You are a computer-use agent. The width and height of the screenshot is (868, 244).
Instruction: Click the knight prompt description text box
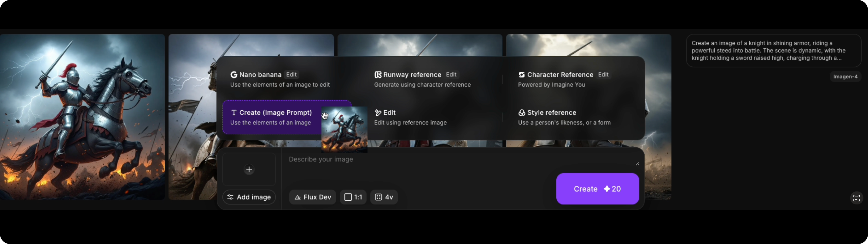pyautogui.click(x=773, y=51)
